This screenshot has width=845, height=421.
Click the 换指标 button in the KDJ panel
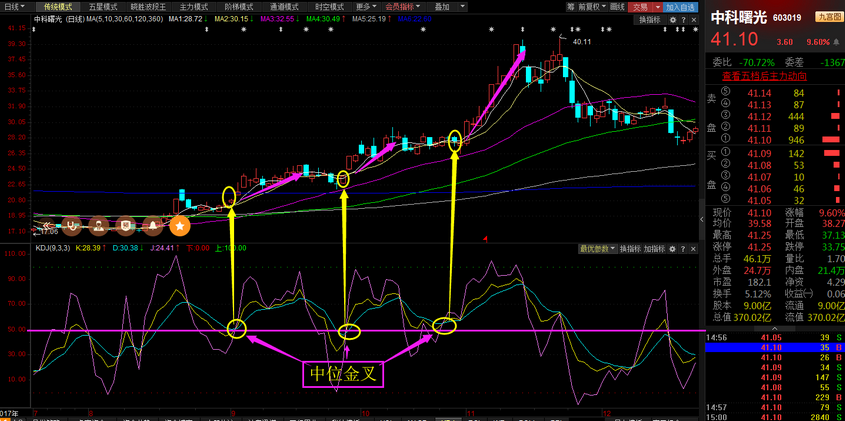pyautogui.click(x=629, y=248)
